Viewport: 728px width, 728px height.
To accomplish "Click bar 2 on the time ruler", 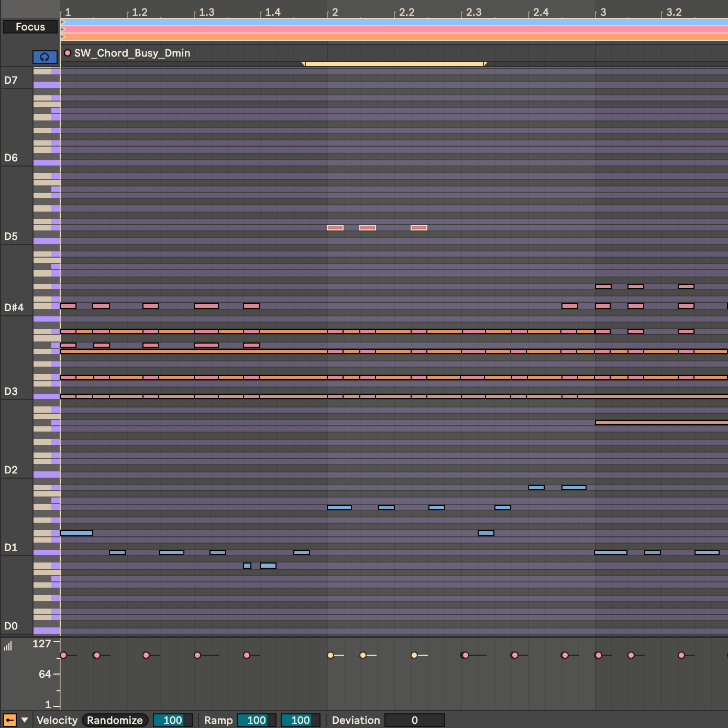I will click(x=335, y=12).
